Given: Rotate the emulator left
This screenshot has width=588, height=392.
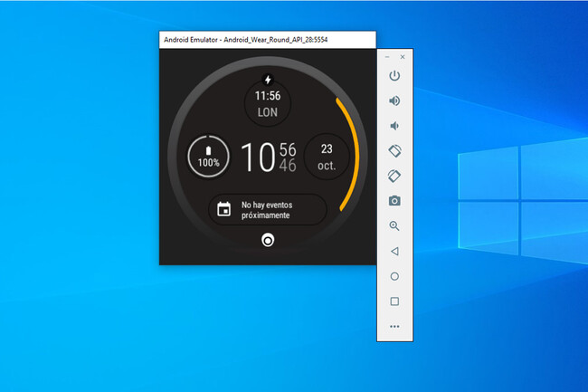Looking at the screenshot, I should click(394, 151).
